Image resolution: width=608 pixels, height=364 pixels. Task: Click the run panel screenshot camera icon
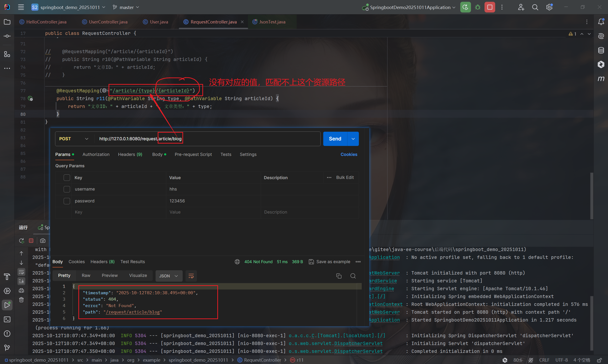[x=43, y=241]
